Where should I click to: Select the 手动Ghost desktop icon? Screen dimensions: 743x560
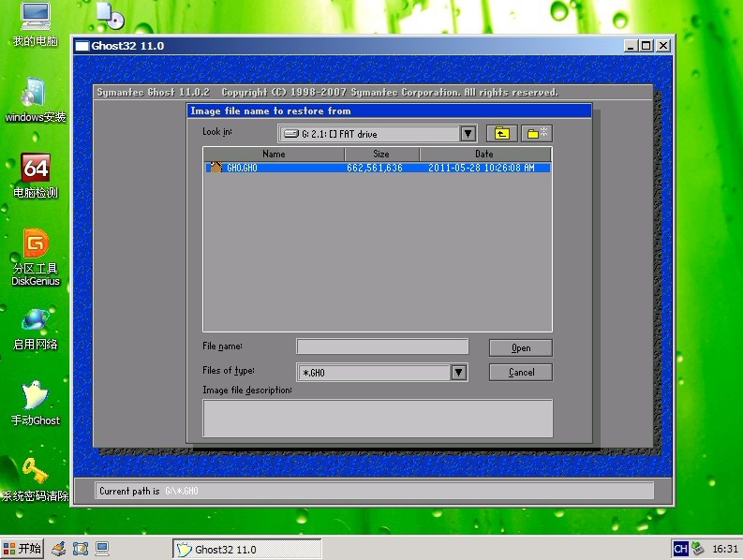[35, 404]
